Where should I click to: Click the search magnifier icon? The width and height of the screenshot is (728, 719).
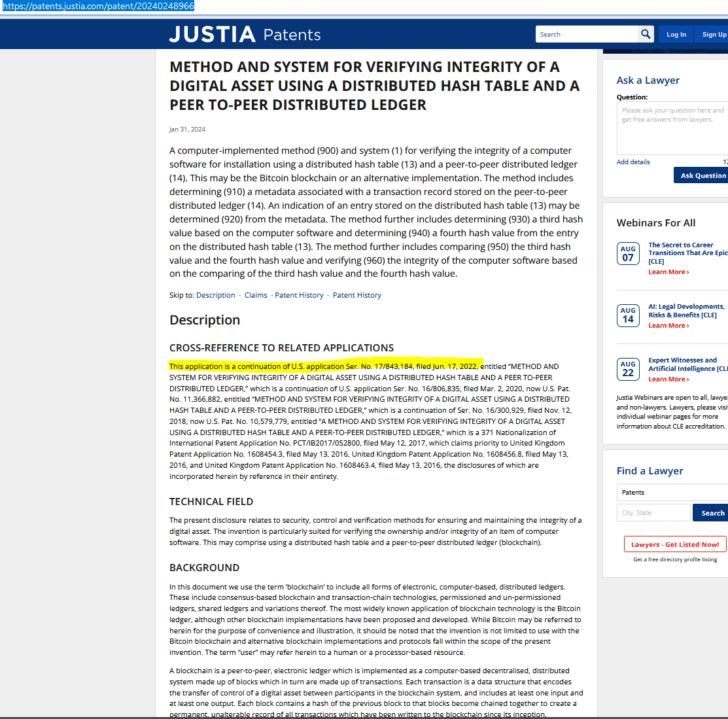(646, 34)
